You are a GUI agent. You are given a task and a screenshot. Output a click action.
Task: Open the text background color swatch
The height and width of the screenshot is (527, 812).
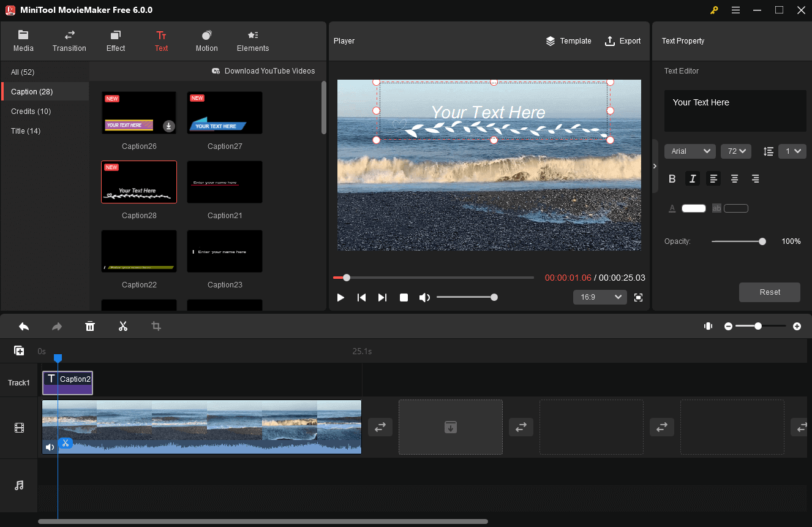point(736,208)
